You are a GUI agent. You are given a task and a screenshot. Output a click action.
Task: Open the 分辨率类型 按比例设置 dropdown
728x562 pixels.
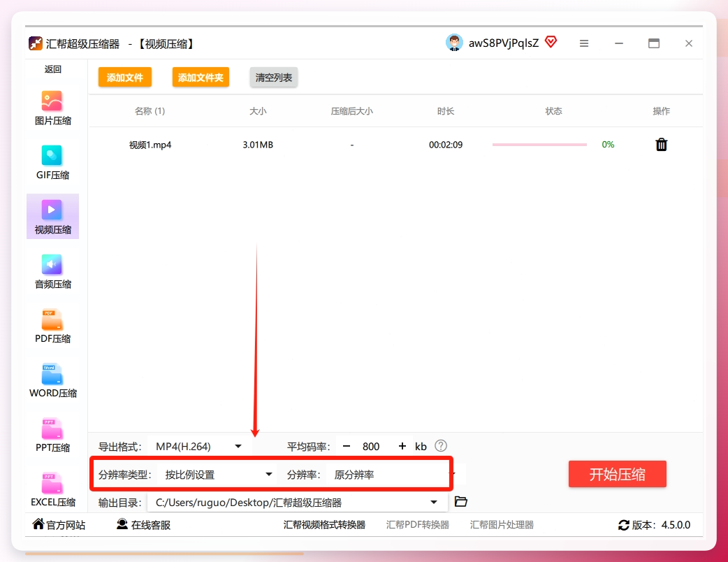217,474
